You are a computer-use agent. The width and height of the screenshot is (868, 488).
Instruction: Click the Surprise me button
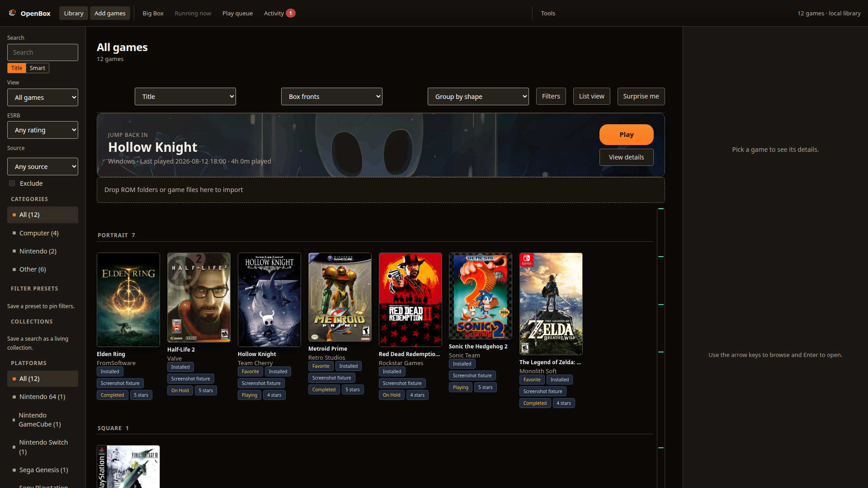(641, 96)
